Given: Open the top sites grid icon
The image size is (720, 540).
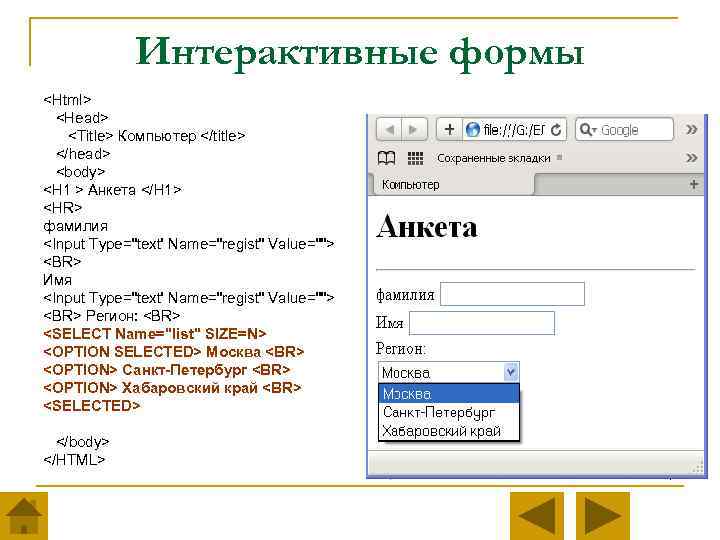Looking at the screenshot, I should [415, 158].
